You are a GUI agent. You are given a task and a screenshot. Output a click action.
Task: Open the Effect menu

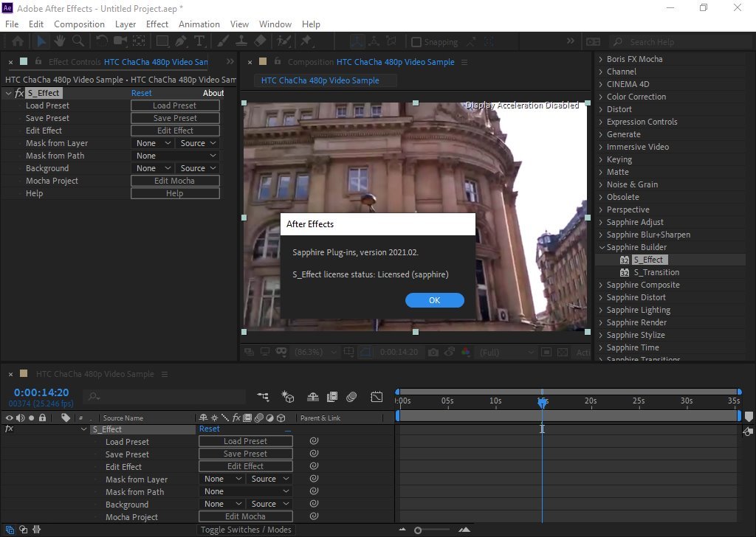pos(157,24)
